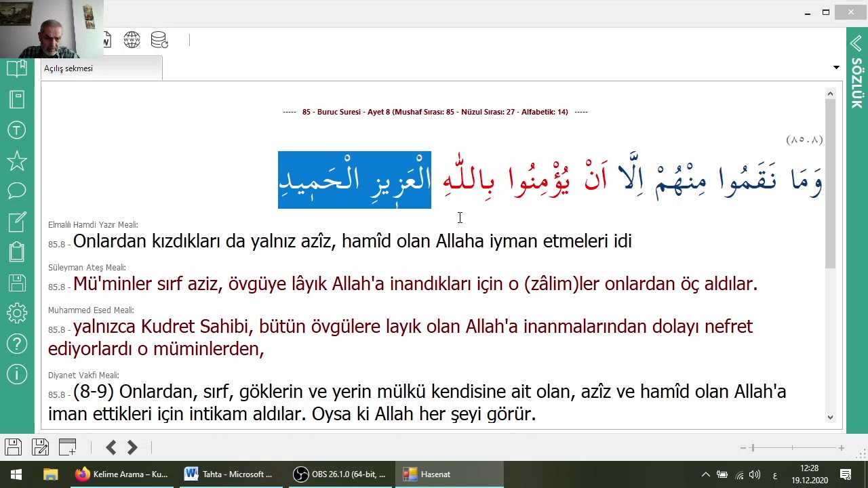Open the bookmarked book icon in sidebar
The width and height of the screenshot is (868, 488).
click(16, 68)
